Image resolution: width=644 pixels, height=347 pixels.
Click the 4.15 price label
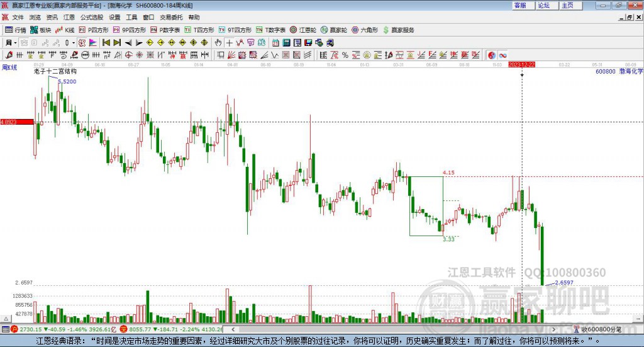click(448, 173)
